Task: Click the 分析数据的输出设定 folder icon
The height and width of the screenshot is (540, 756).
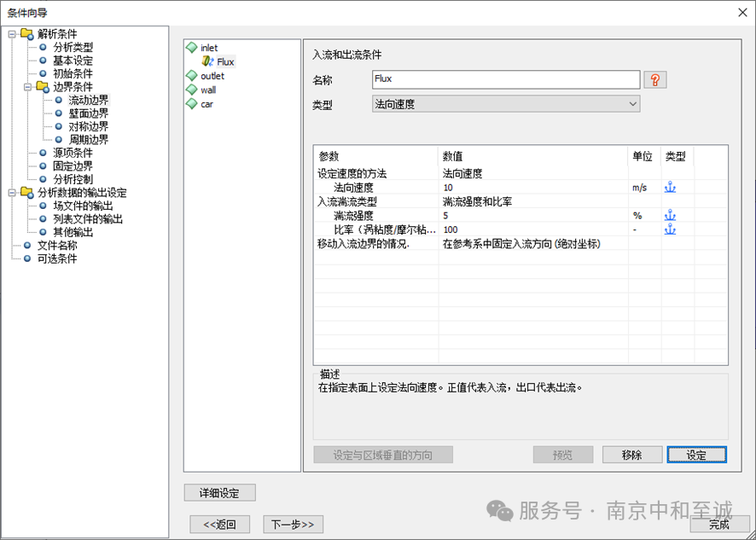Action: [x=27, y=193]
